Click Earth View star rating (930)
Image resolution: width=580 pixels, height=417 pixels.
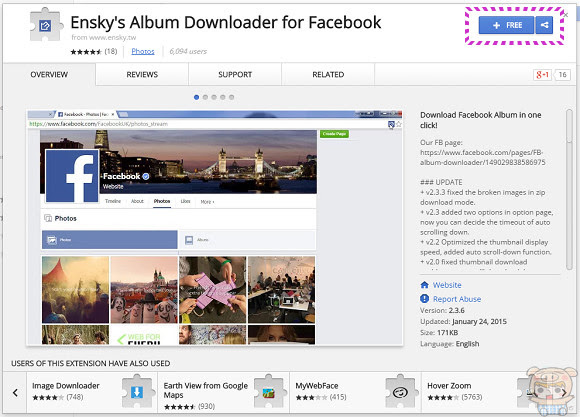click(189, 407)
